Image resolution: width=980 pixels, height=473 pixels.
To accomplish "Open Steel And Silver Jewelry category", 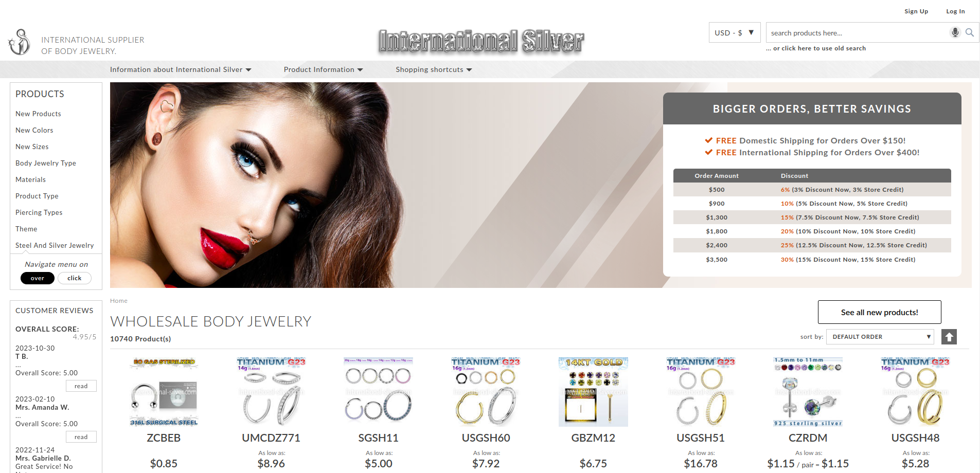I will click(55, 245).
